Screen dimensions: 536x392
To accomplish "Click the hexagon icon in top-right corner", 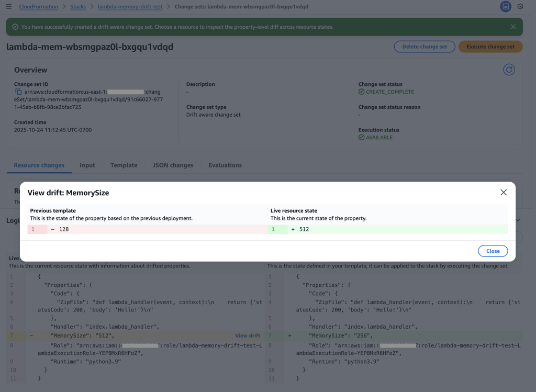I will tap(520, 7).
